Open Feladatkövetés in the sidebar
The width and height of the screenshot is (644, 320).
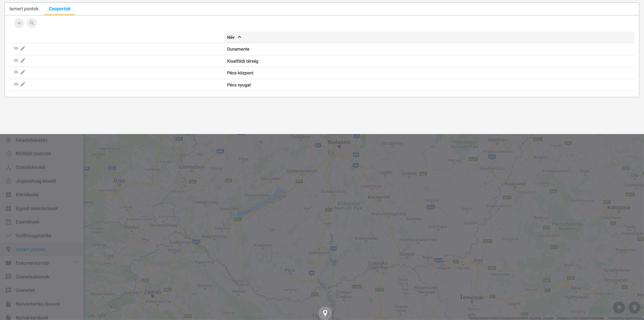point(32,140)
